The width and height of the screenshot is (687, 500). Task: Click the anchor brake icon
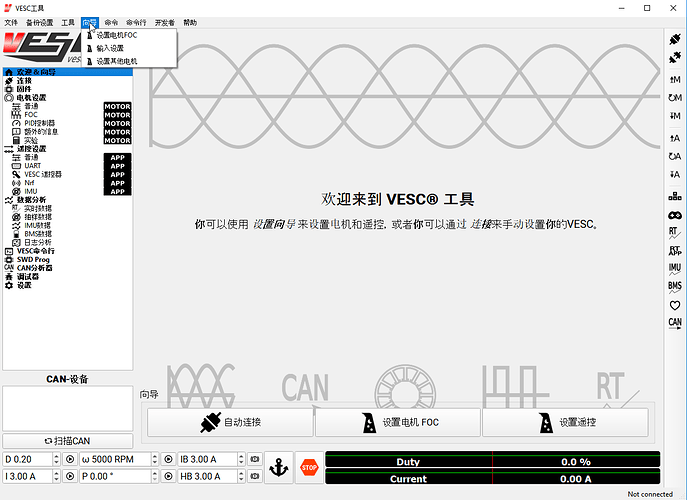pos(280,467)
